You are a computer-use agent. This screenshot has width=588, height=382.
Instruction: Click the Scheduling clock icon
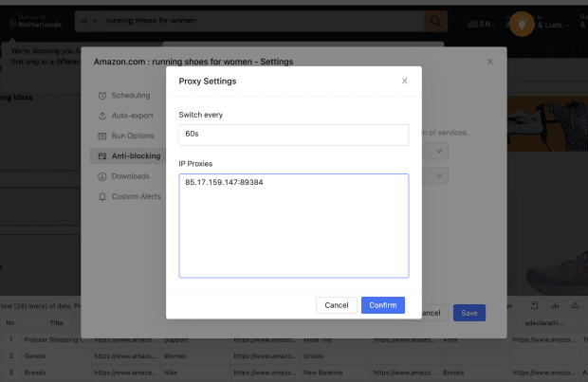pyautogui.click(x=102, y=96)
